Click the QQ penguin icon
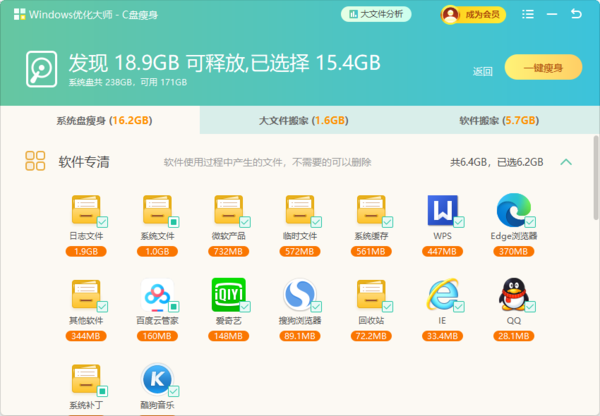Viewport: 600px width, 416px height. coord(513,295)
